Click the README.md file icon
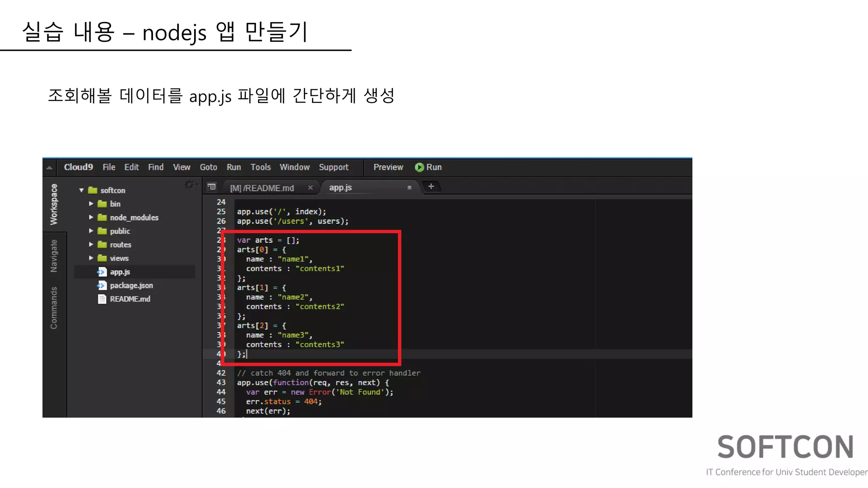Screen dimensions: 868x488 tap(102, 299)
